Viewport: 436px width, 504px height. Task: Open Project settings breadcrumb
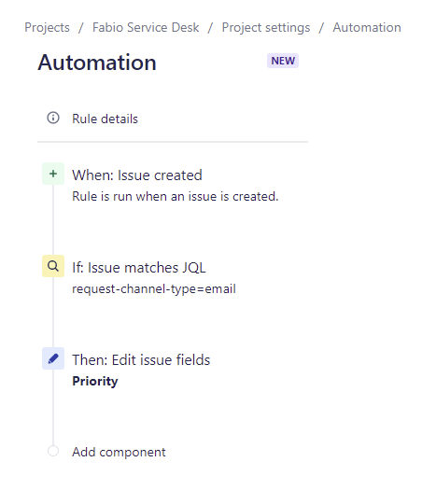pos(266,28)
